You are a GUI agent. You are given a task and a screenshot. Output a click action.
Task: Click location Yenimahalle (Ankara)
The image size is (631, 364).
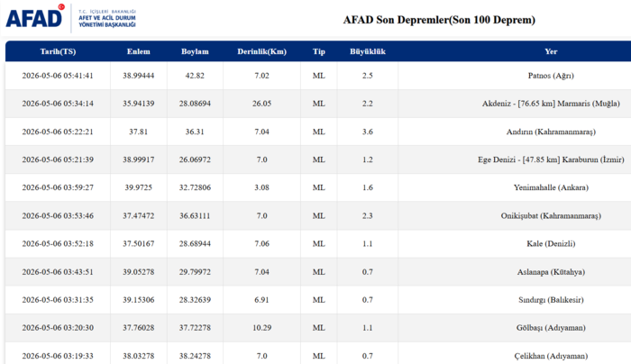click(551, 187)
